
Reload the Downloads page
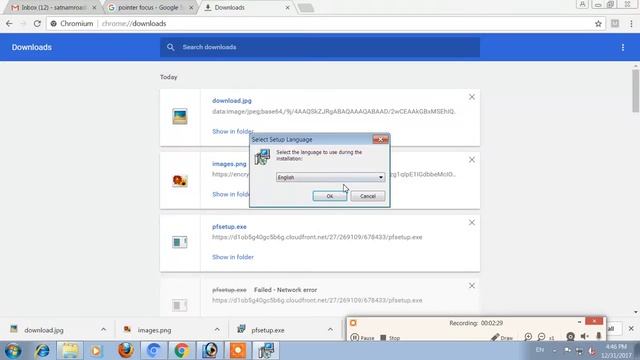pyautogui.click(x=37, y=24)
